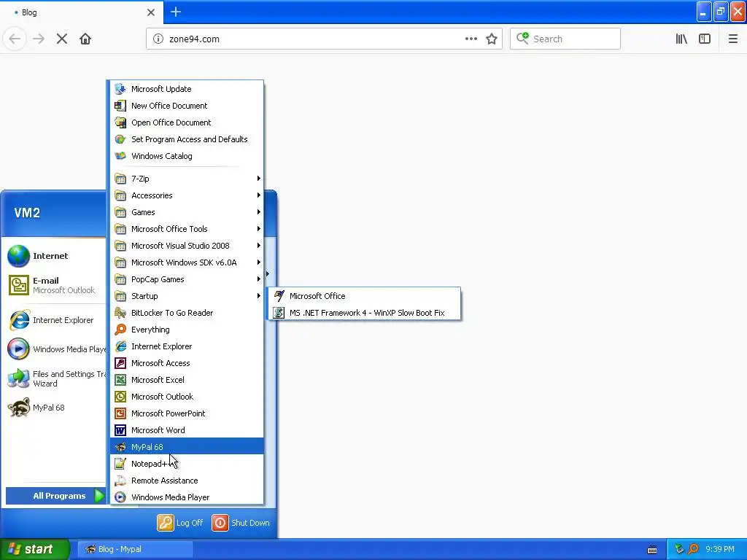
Task: Open a new browser tab
Action: coord(176,12)
